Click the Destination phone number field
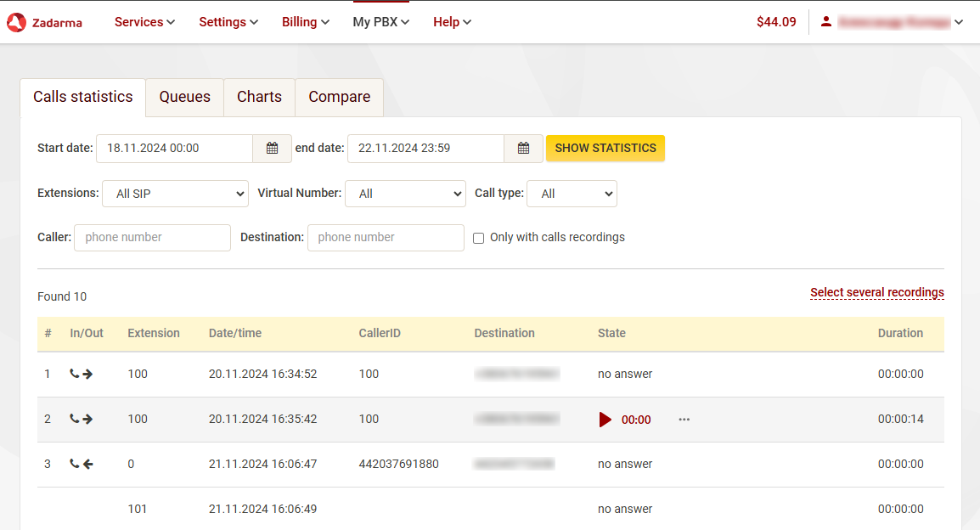This screenshot has width=980, height=530. 386,238
